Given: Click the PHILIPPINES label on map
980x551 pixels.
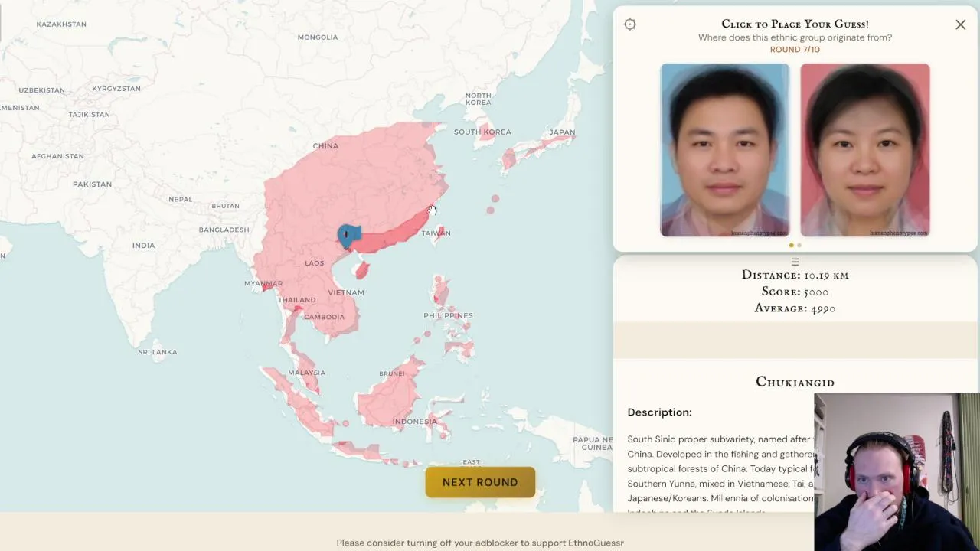Looking at the screenshot, I should pyautogui.click(x=448, y=315).
